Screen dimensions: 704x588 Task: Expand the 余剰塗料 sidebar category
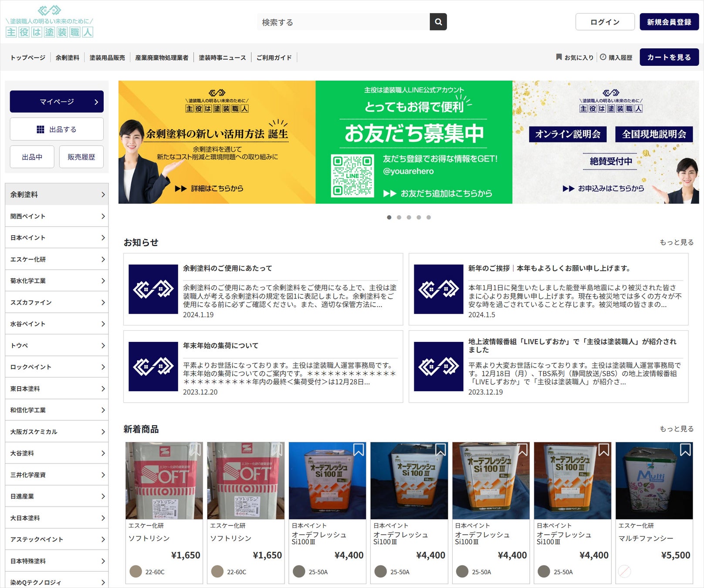point(57,194)
